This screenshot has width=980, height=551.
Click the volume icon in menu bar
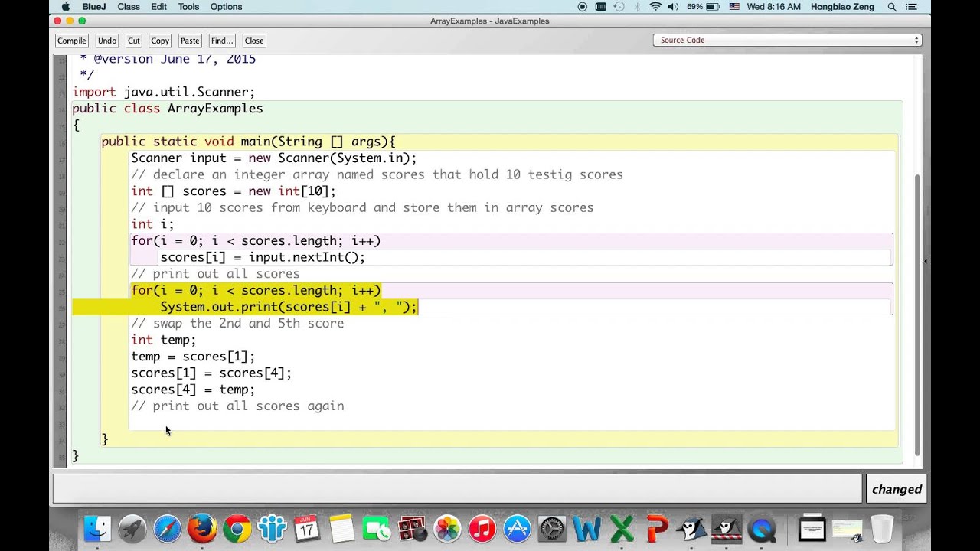pos(673,7)
